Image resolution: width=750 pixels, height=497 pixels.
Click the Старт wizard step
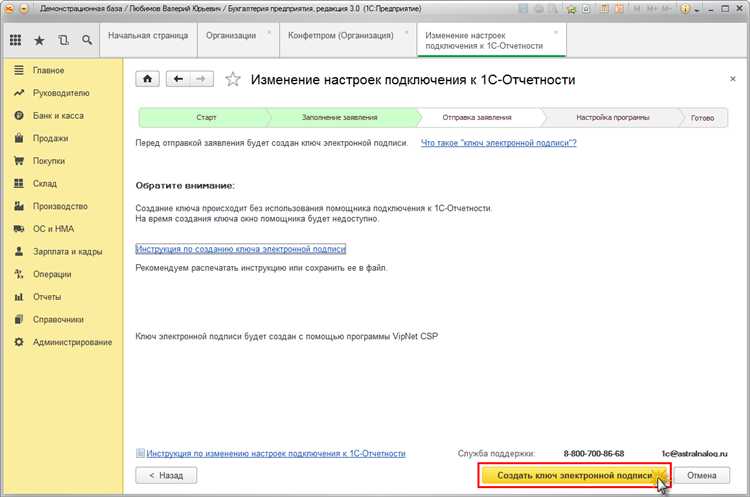(x=206, y=117)
